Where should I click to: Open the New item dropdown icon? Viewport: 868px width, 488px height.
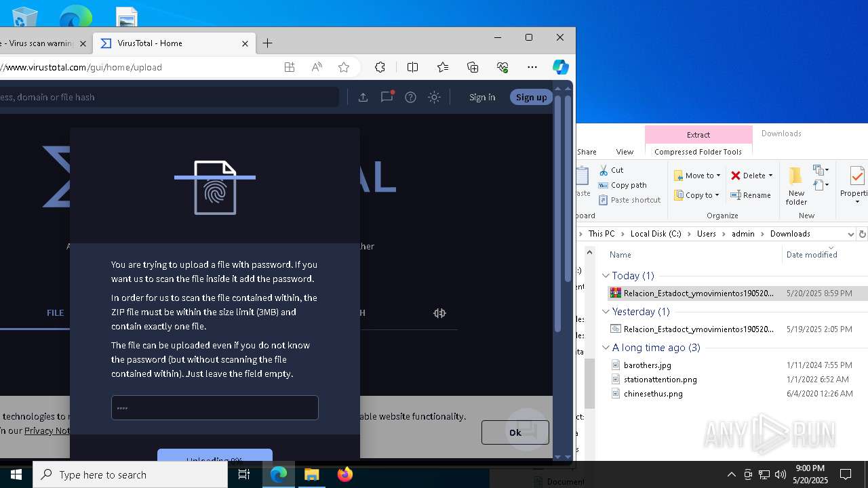click(x=821, y=170)
